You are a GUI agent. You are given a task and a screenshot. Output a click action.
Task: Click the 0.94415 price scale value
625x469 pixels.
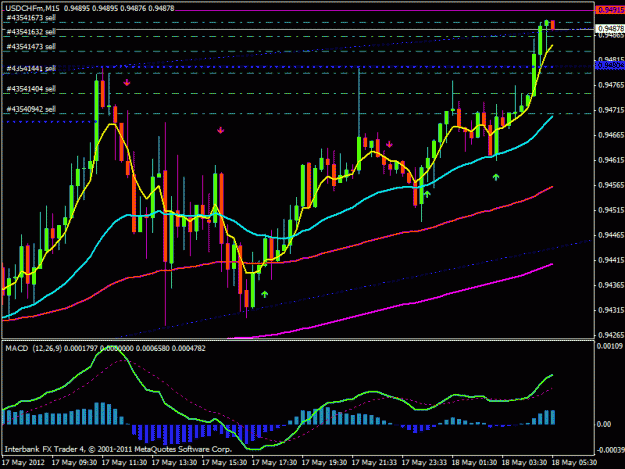click(x=611, y=260)
